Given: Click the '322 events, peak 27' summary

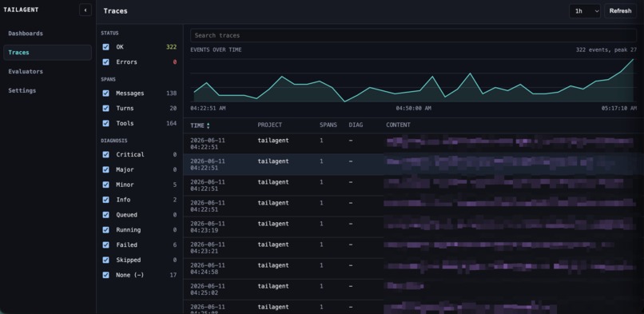Looking at the screenshot, I should point(606,50).
